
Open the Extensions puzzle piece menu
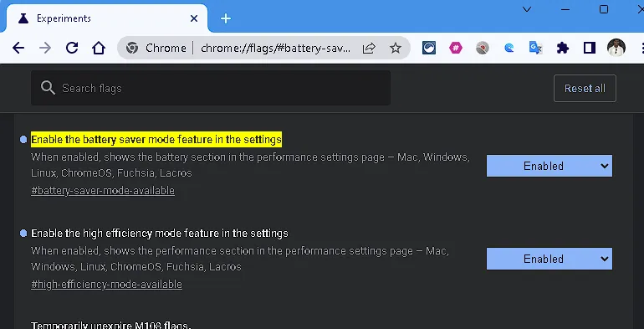point(563,48)
